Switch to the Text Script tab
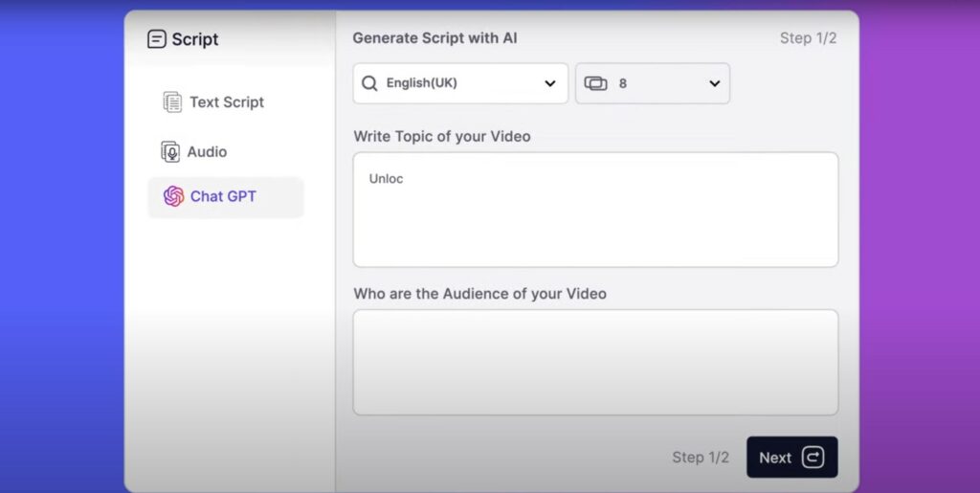Screen dimensions: 980x493 (x=226, y=101)
